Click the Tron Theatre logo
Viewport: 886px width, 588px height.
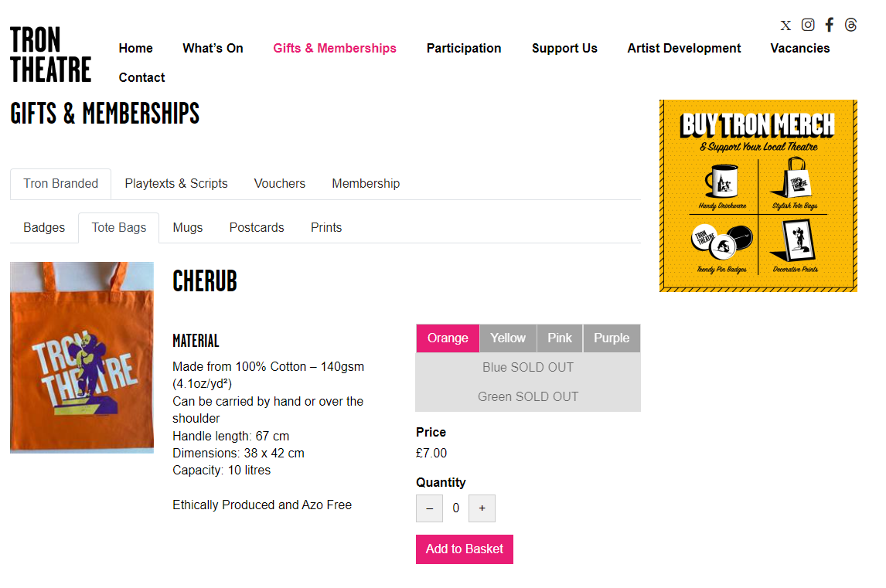coord(50,55)
